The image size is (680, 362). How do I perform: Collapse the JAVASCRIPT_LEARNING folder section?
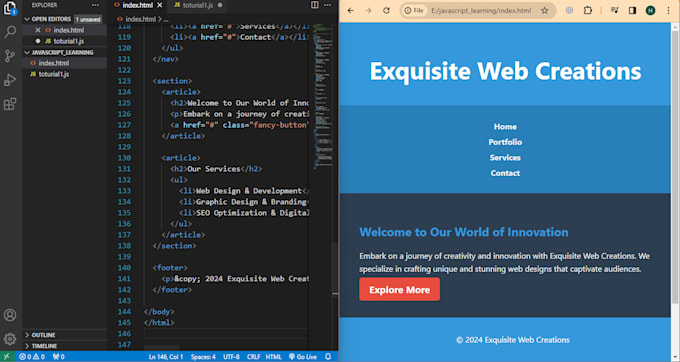[x=59, y=52]
